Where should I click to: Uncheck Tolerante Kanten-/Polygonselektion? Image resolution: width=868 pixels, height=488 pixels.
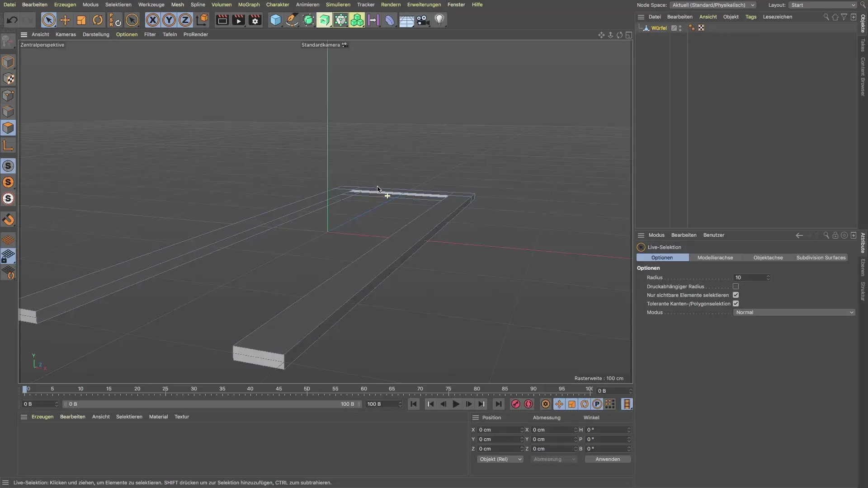point(736,304)
